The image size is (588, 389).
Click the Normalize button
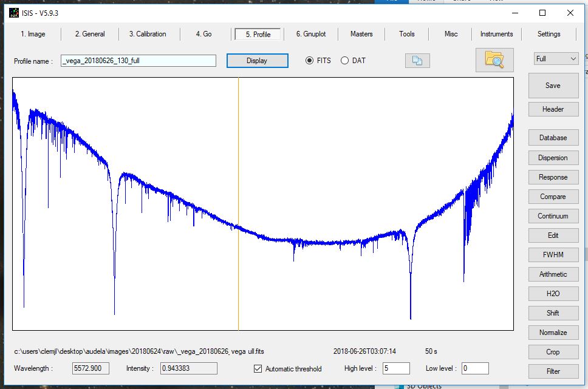click(x=553, y=333)
